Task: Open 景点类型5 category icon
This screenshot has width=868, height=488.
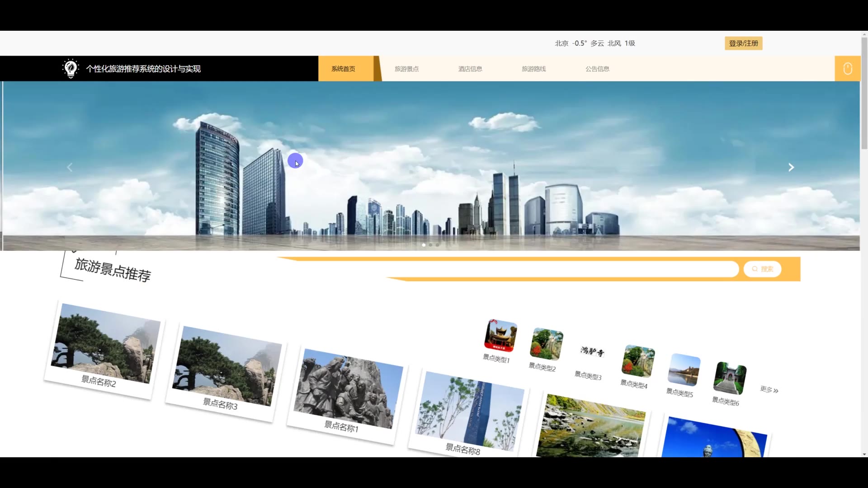Action: pos(684,370)
